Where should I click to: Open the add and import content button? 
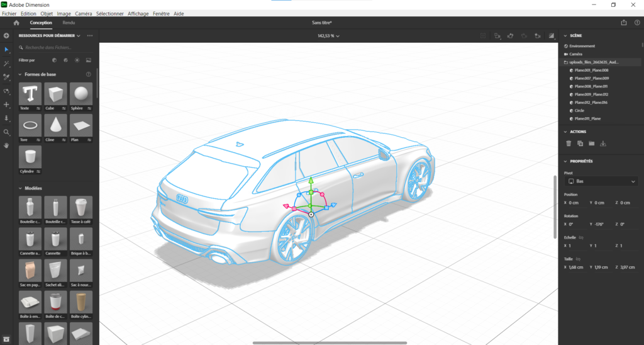(x=6, y=36)
